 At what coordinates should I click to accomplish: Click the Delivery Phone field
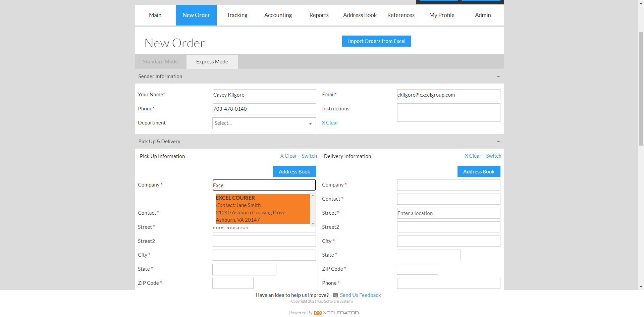click(449, 283)
